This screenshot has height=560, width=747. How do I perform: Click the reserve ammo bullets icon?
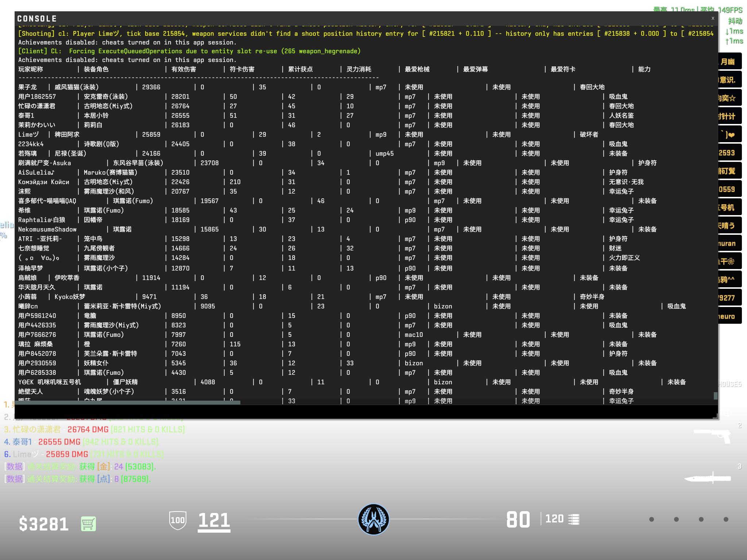[x=573, y=519]
